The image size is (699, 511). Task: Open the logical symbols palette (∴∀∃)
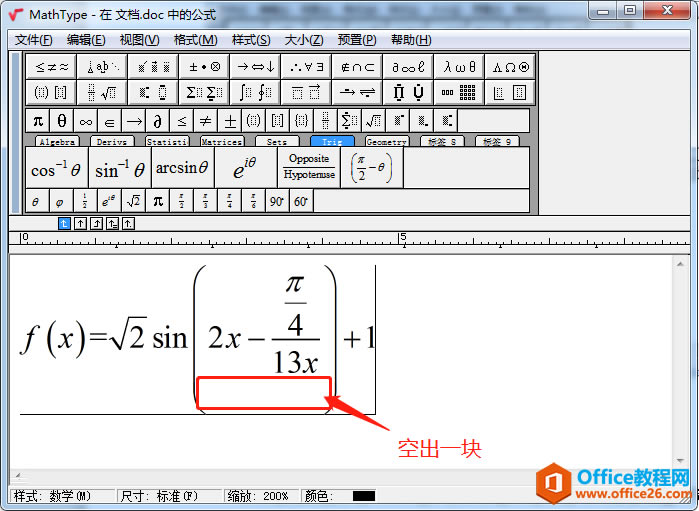tap(306, 67)
